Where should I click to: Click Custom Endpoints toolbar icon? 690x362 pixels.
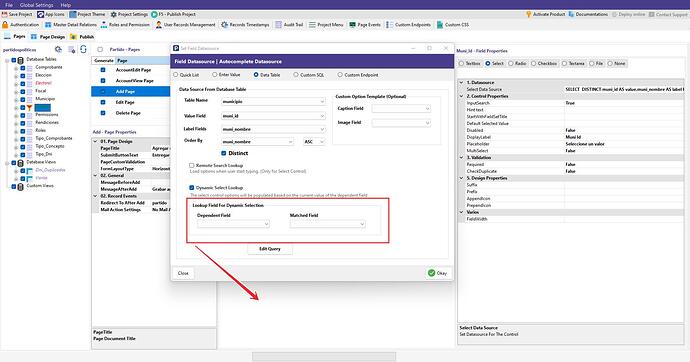(x=389, y=25)
